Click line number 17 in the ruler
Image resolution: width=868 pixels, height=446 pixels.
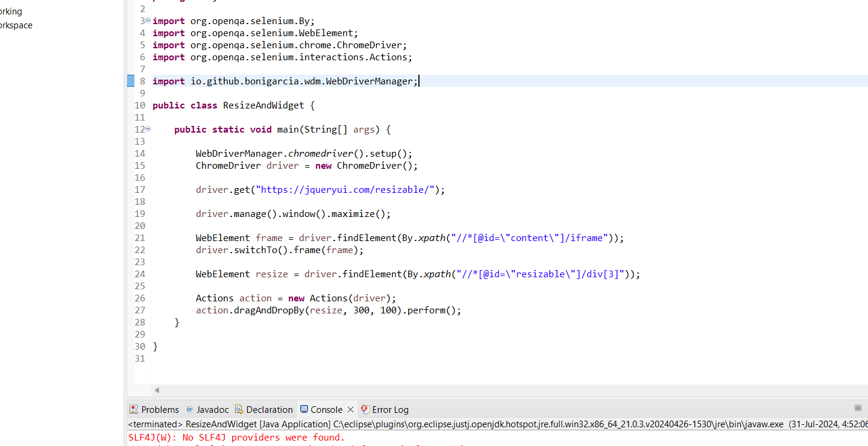coord(139,189)
